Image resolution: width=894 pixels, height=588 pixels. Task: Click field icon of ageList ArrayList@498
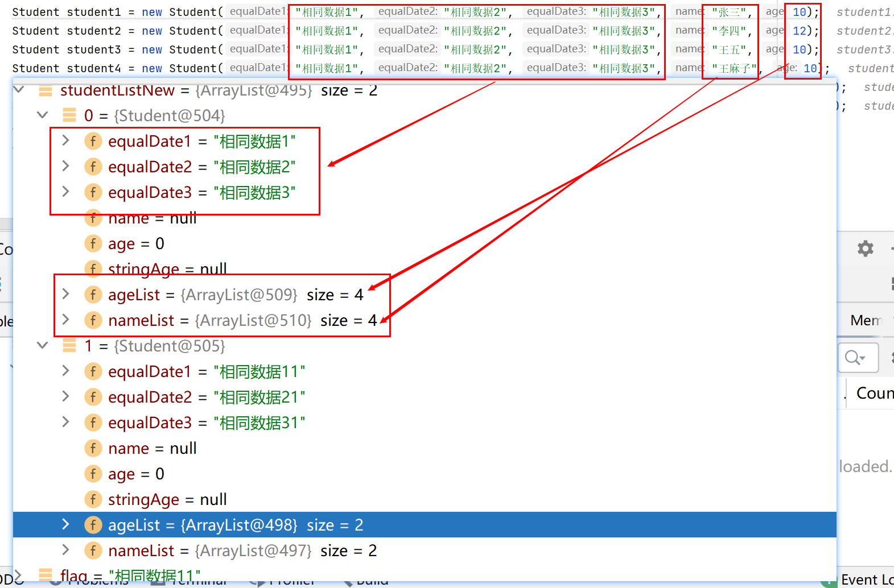pos(93,525)
